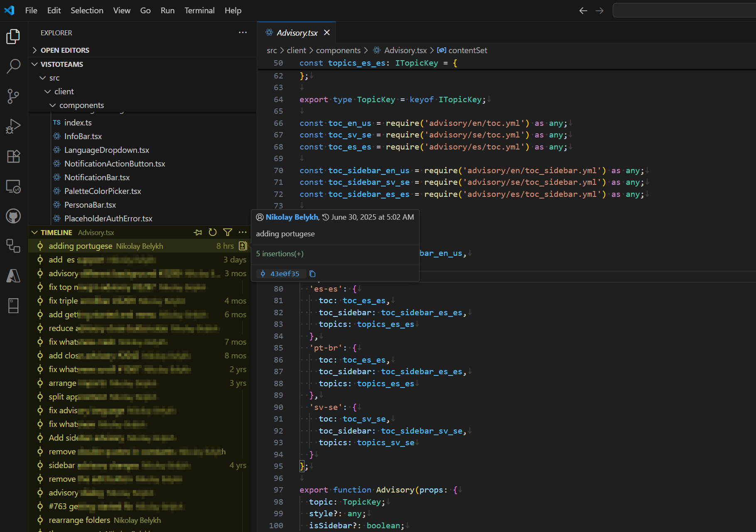
Task: Open the GitHub view in activity bar
Action: (x=13, y=216)
